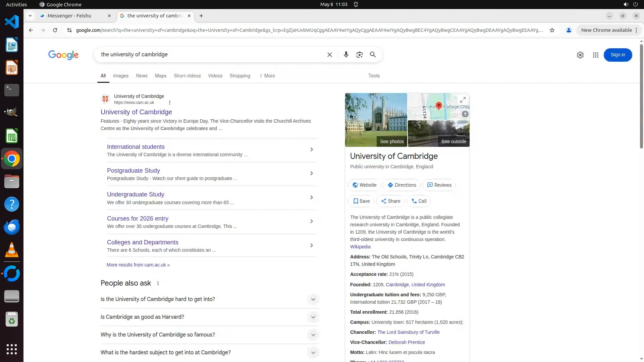This screenshot has height=362, width=644.
Task: Switch to Messenger - Feishu browser tab
Action: coord(69,16)
